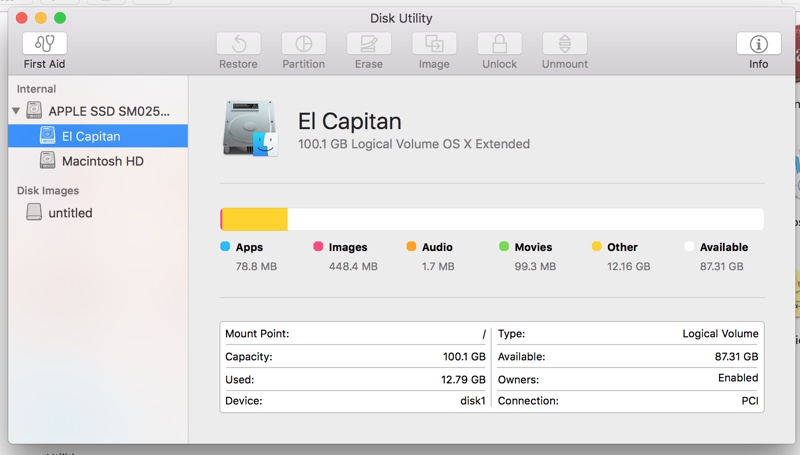Select the untitled disk image
The width and height of the screenshot is (800, 455).
click(98, 212)
